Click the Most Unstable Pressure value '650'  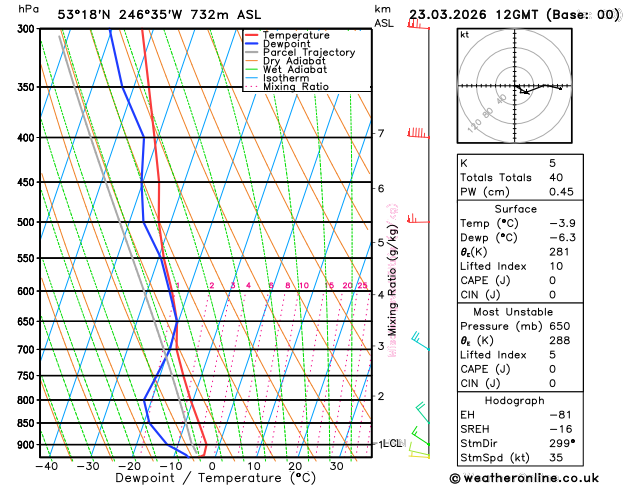point(560,326)
